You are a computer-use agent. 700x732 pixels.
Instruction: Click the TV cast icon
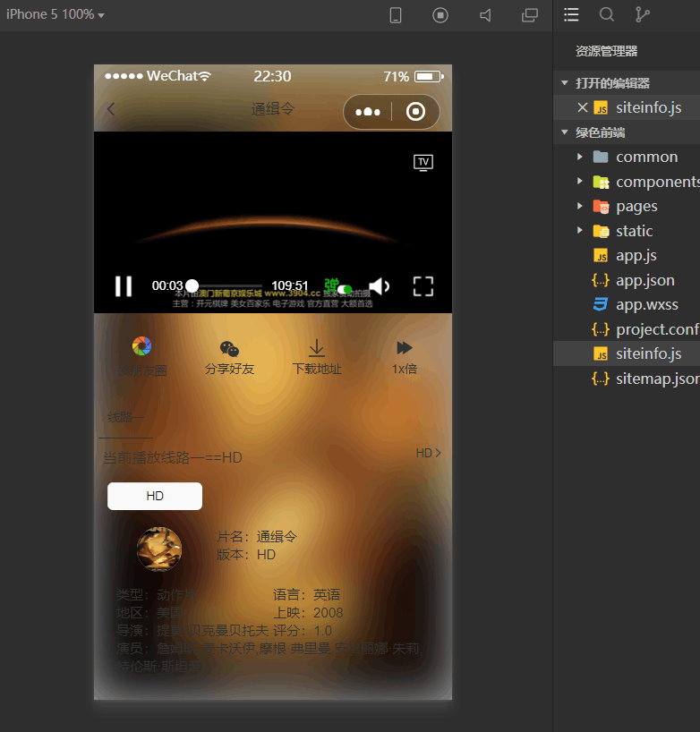[423, 162]
